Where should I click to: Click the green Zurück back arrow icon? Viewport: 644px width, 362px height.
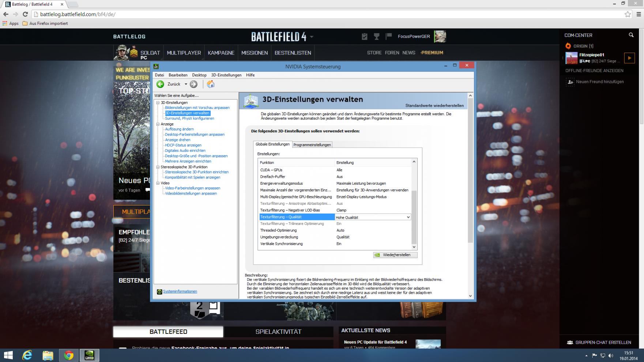tap(160, 84)
